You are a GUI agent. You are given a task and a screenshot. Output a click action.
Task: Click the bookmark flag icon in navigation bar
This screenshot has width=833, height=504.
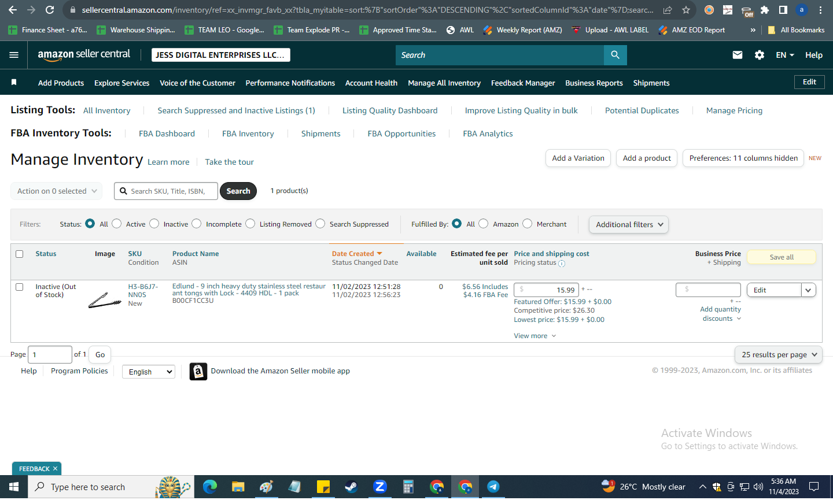pos(14,83)
